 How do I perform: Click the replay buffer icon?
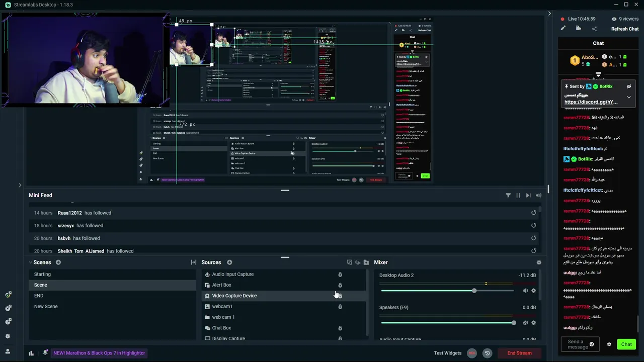[x=487, y=353]
